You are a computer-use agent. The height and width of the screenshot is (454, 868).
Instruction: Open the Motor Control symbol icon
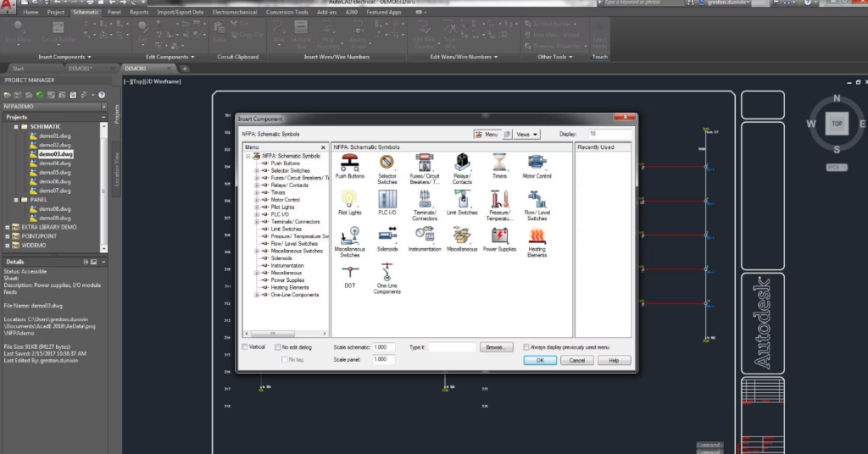(x=537, y=163)
